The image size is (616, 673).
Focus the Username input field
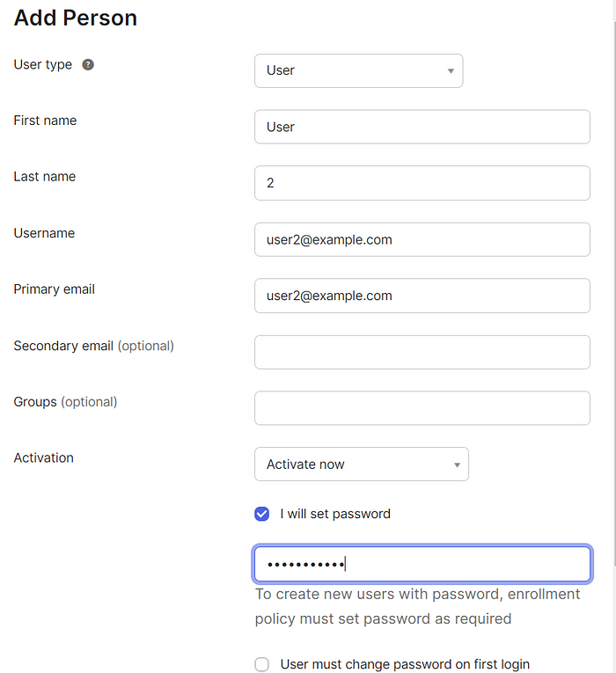click(422, 239)
